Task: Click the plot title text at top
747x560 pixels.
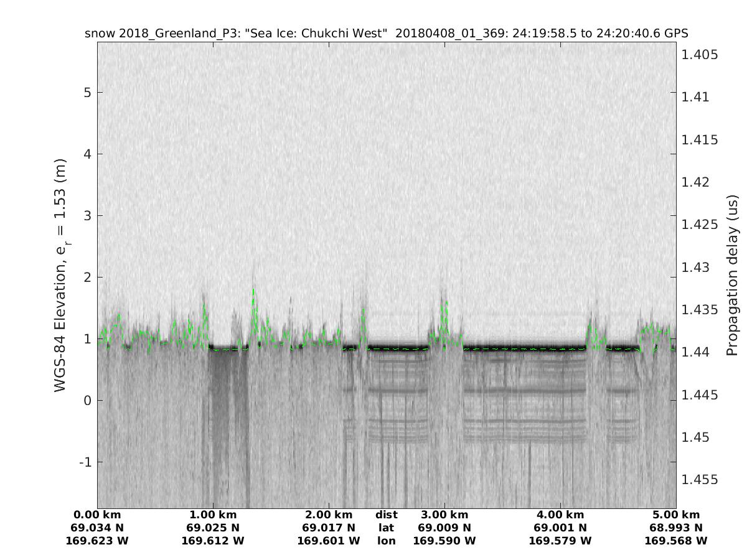Action: 386,33
